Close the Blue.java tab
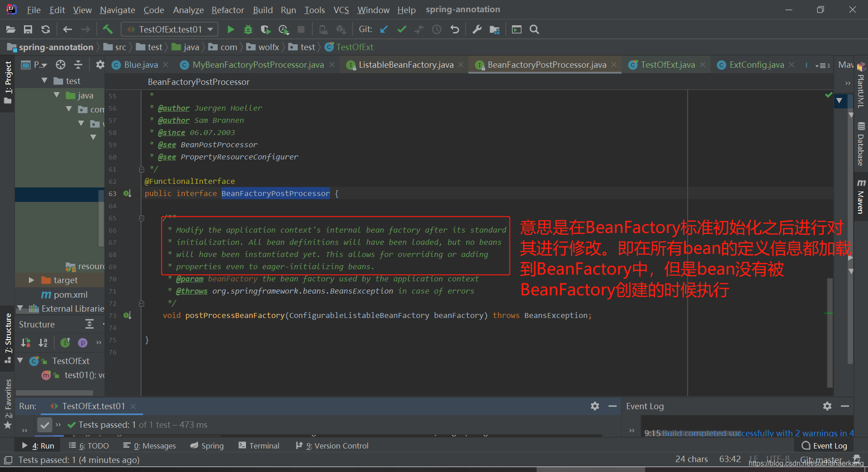The image size is (868, 472). (166, 65)
